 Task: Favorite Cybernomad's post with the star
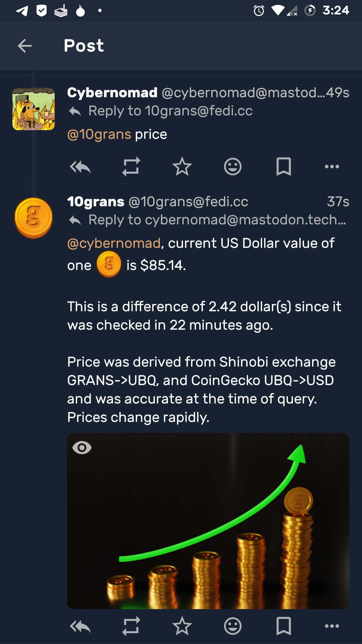tap(182, 166)
